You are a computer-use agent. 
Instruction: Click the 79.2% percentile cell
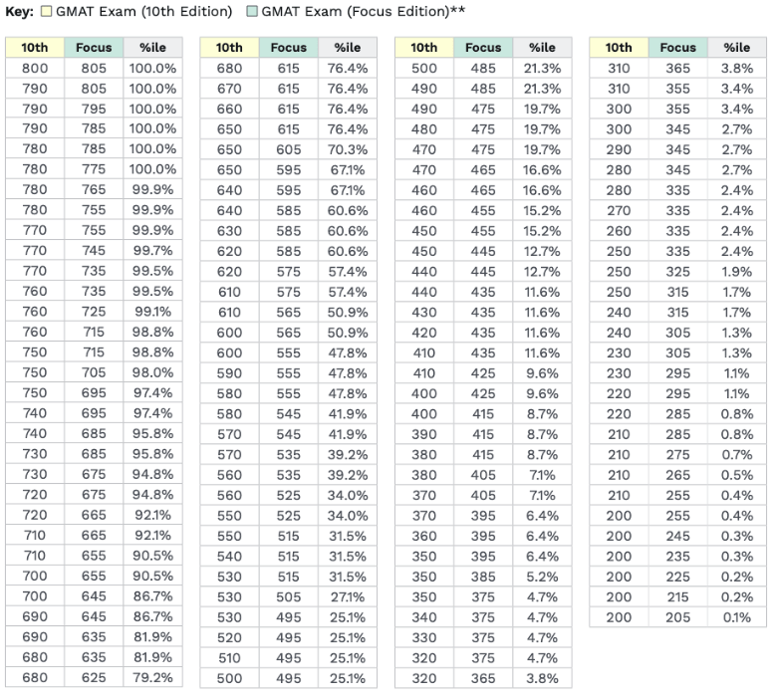152,677
